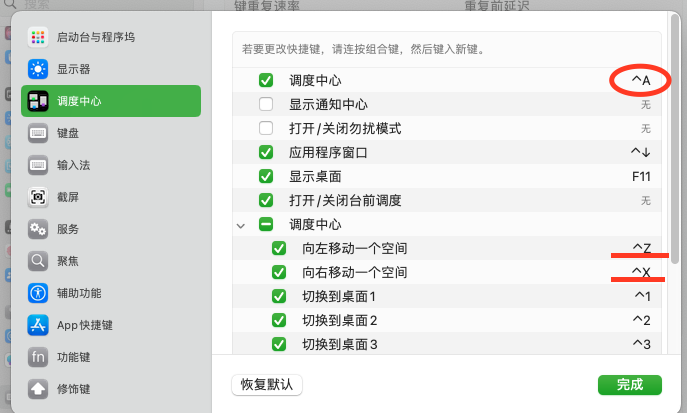This screenshot has height=413, width=687.
Task: Click the F11 shortcut key for Show Desktop
Action: click(641, 176)
